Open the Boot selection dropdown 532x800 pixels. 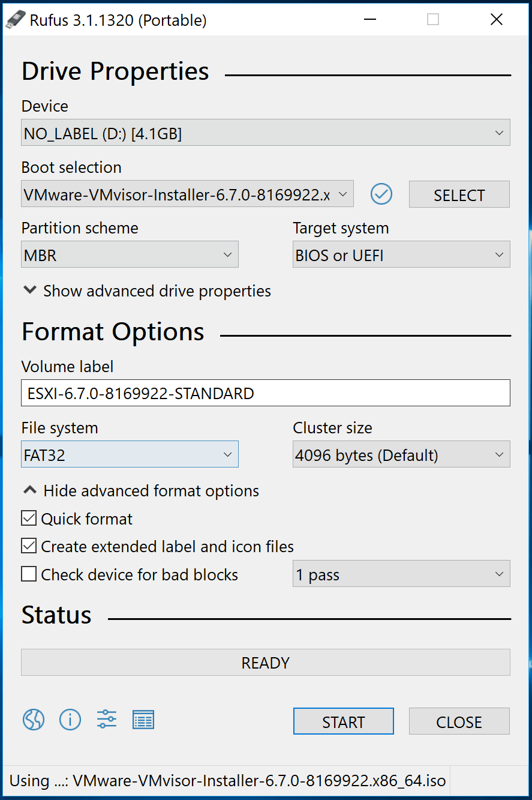(x=187, y=194)
